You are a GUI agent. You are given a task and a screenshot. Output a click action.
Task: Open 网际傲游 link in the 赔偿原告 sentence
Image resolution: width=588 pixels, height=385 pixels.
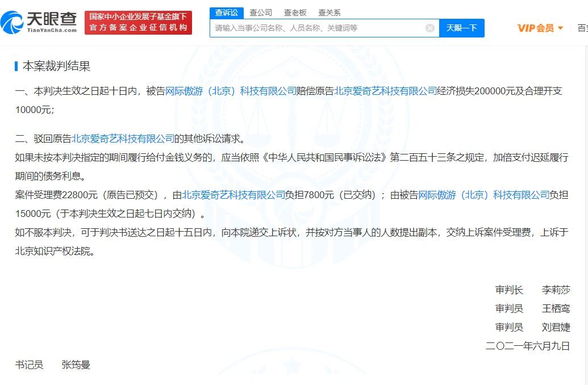tap(231, 91)
